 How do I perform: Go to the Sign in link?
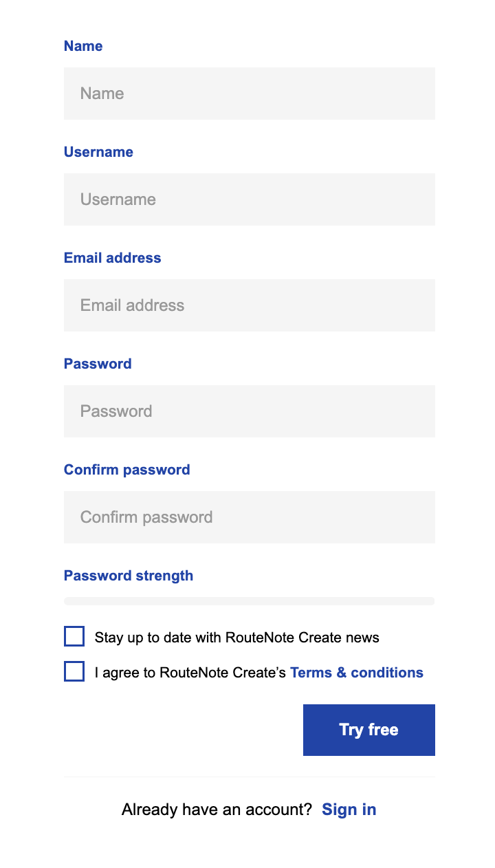point(349,810)
